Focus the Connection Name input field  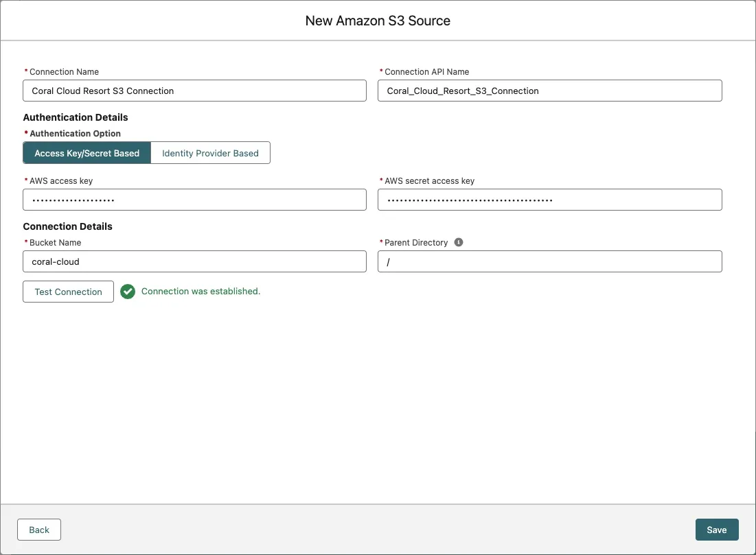(x=194, y=91)
